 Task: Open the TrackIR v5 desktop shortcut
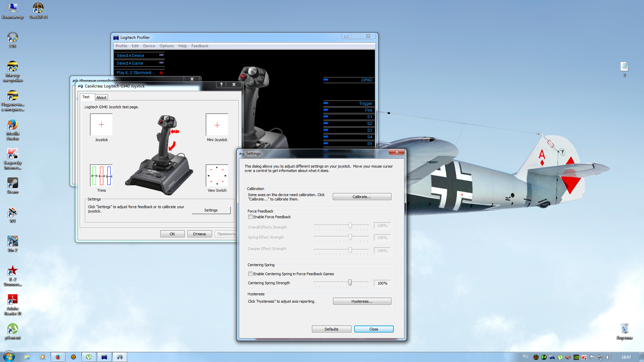(x=38, y=11)
